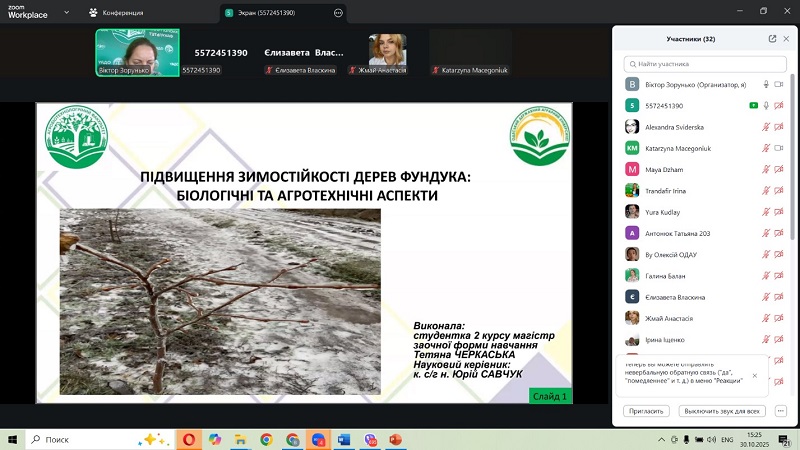Viewport: 800px width, 450px height.
Task: Open the Windows Start menu
Action: click(x=14, y=439)
